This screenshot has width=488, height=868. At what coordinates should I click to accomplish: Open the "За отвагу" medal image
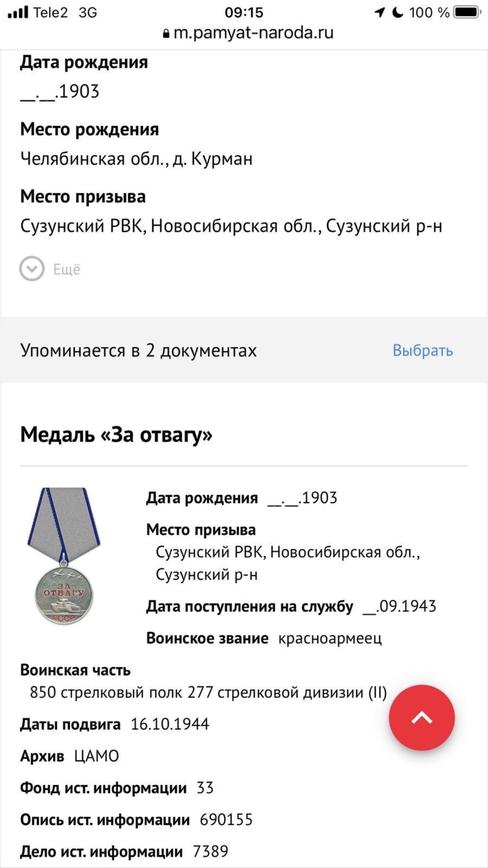(63, 556)
